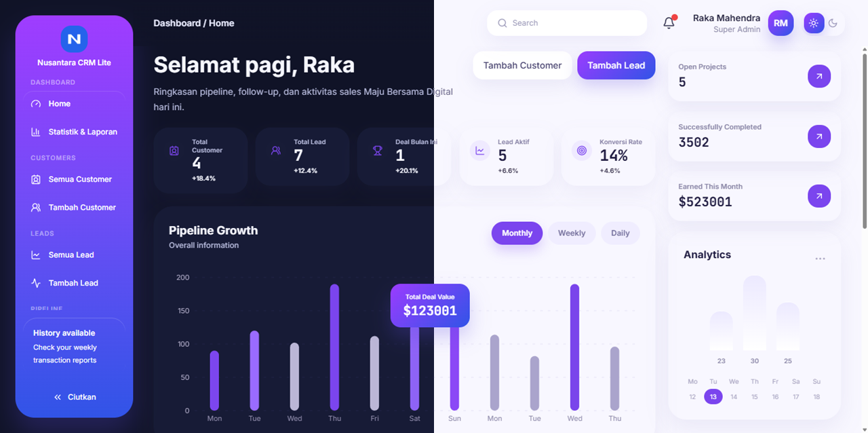Click the 14% Konversi Rate value
Viewport: 868px width, 433px height.
point(614,155)
